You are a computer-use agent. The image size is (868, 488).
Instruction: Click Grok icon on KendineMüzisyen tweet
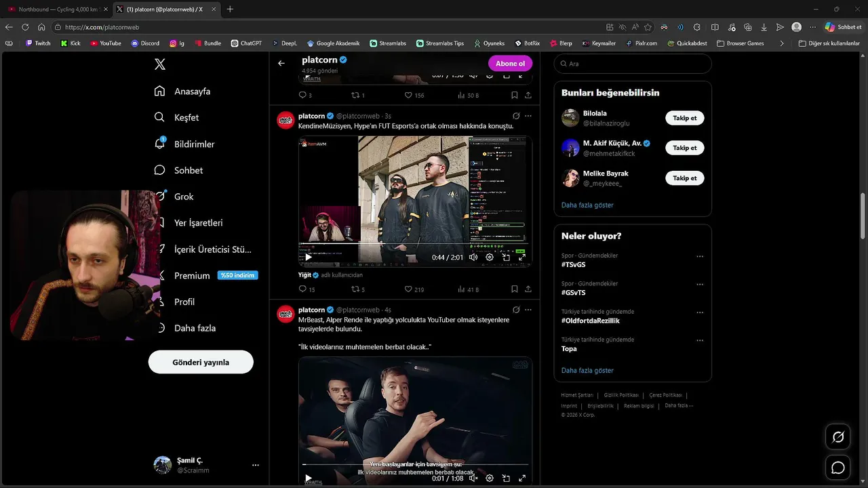pos(516,116)
